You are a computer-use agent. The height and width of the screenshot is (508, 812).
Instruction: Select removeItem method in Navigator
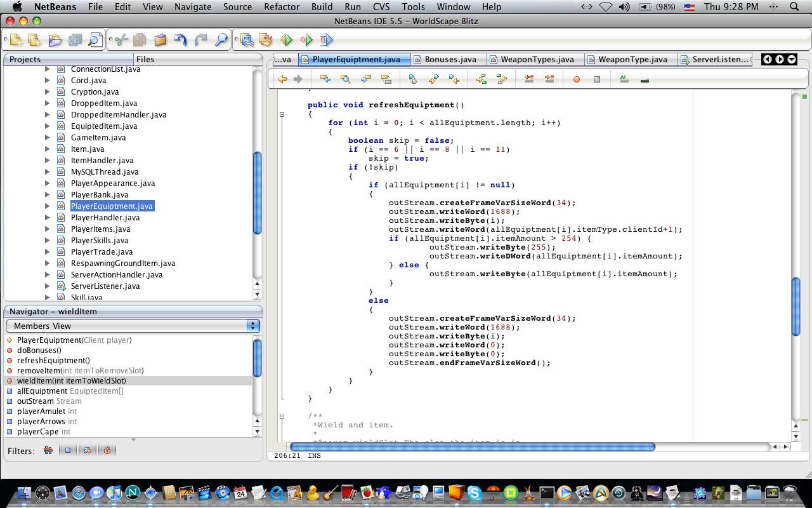coord(80,371)
